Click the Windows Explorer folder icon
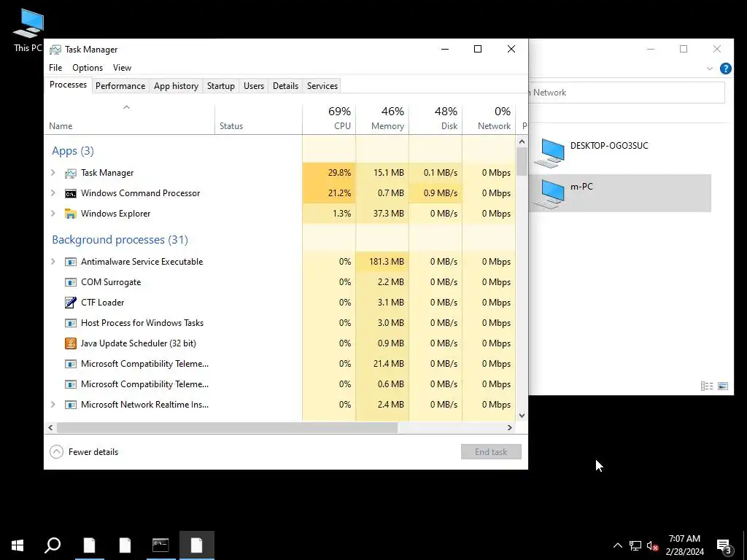This screenshot has height=560, width=747. (x=71, y=214)
